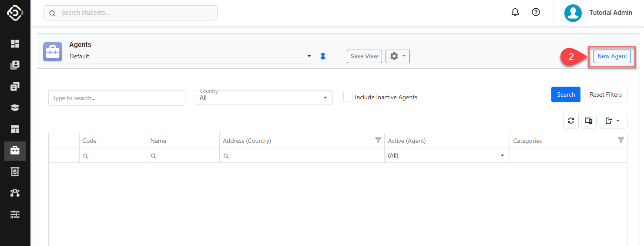Viewport: 644px width, 246px height.
Task: Select the graduation cap sidebar icon
Action: click(15, 108)
